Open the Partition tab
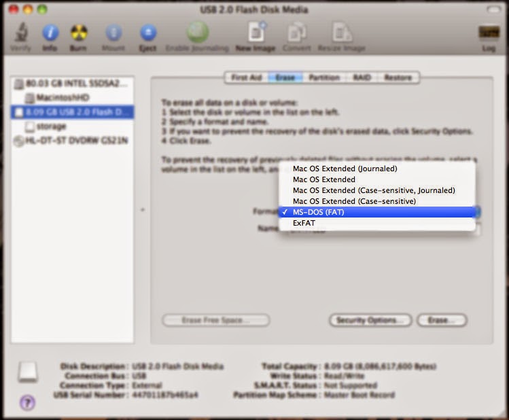 point(324,77)
